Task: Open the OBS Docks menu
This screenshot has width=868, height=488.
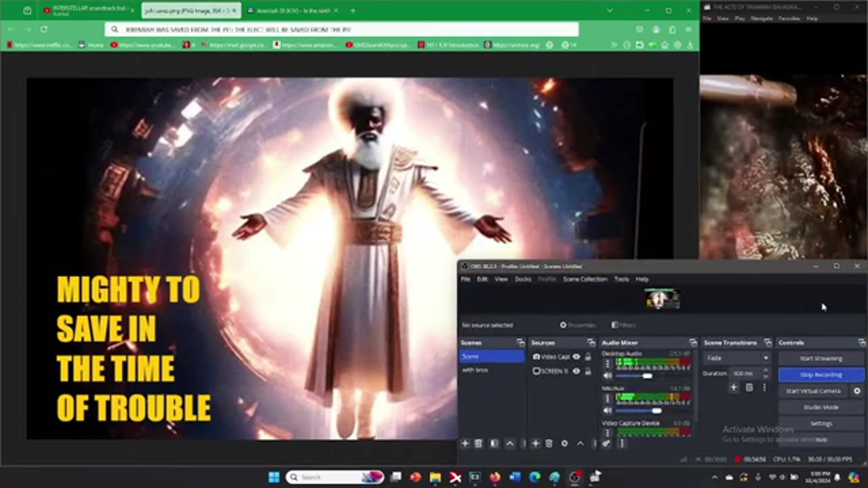Action: point(523,279)
